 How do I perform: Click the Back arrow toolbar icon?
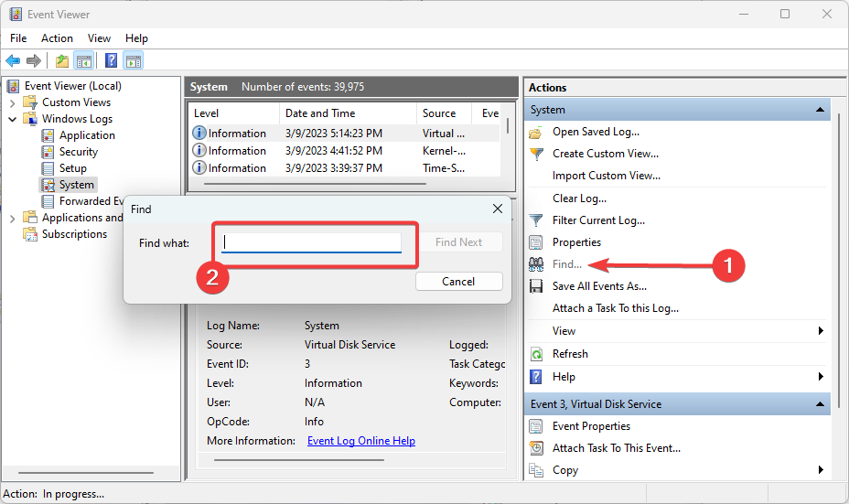click(x=13, y=60)
